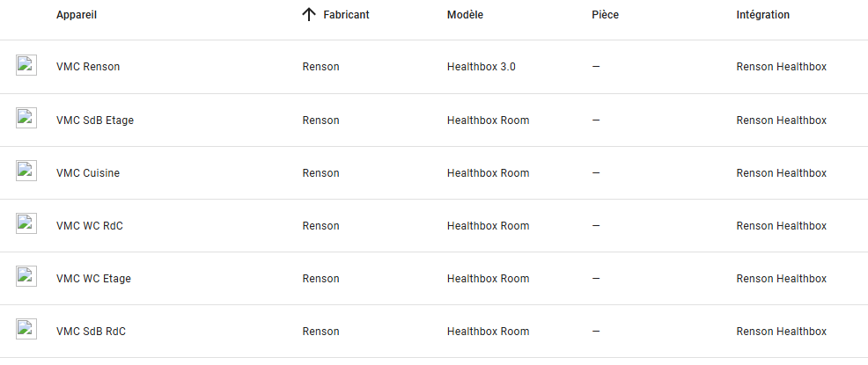The width and height of the screenshot is (868, 365).
Task: Open the VMC SdB Etage device
Action: [x=95, y=120]
